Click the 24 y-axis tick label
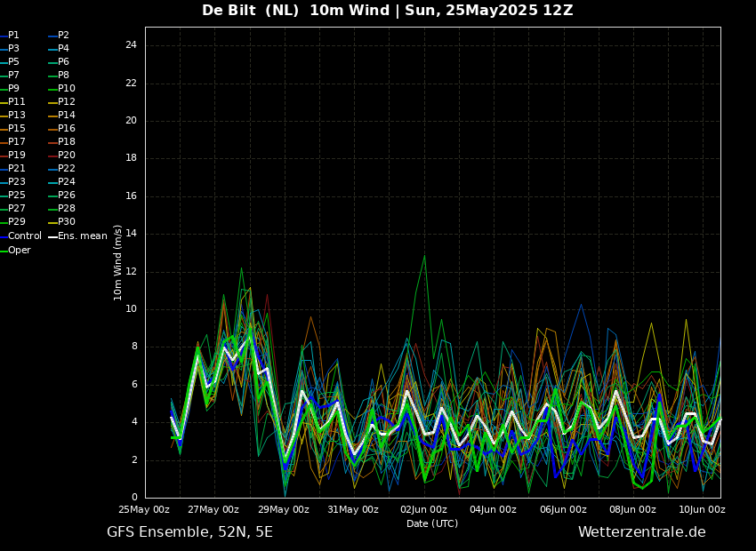 coord(131,45)
